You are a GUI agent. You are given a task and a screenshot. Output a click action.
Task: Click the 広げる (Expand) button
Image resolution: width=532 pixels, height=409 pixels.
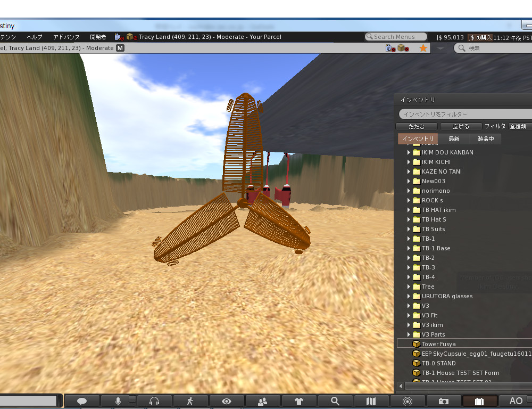pyautogui.click(x=461, y=126)
